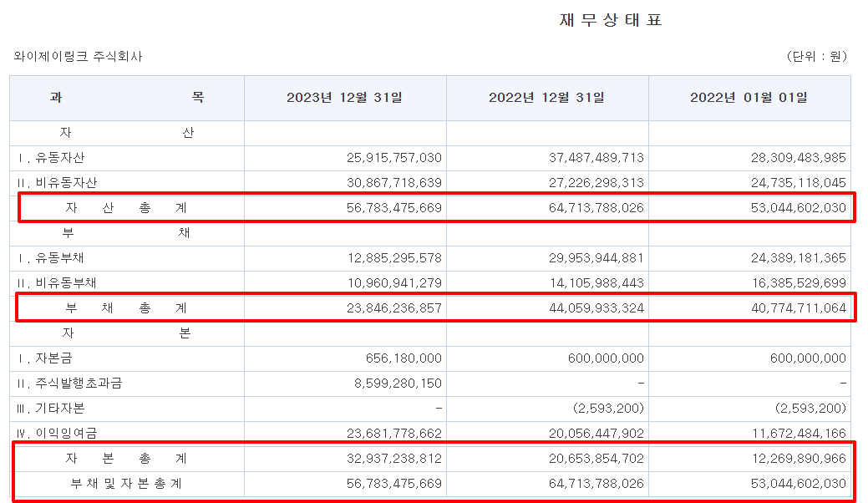Click the value 20,056,447,902
868x503 pixels.
pos(596,434)
